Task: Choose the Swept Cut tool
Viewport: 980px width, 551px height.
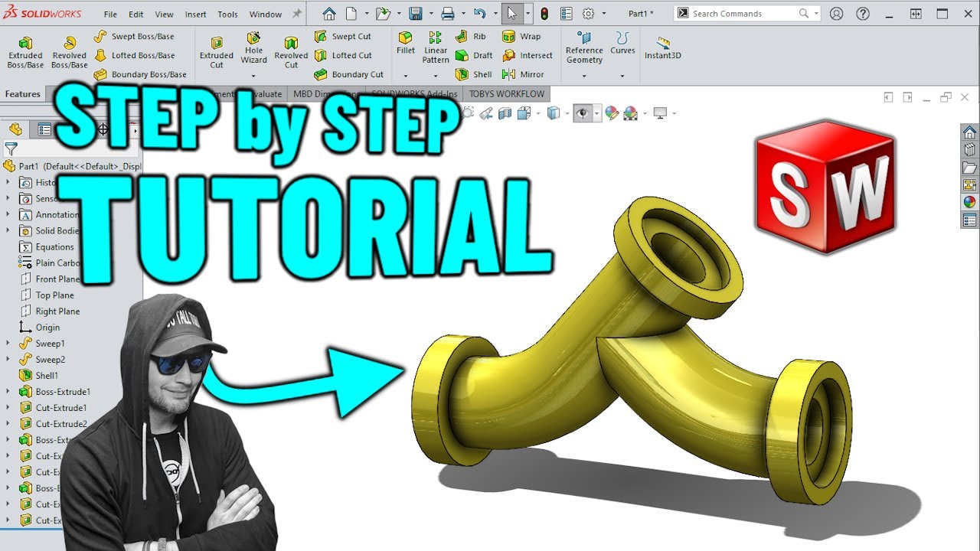Action: tap(343, 36)
